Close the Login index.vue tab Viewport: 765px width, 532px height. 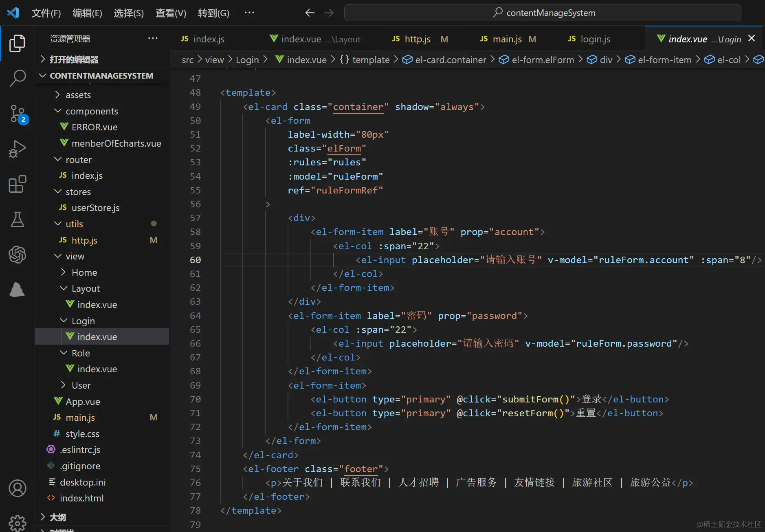pos(752,38)
